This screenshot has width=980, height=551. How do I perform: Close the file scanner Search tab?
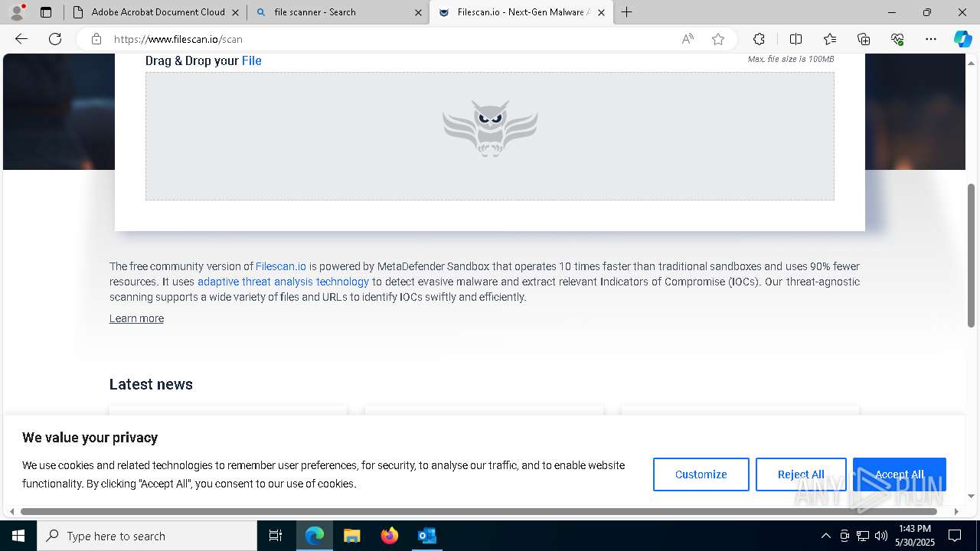(x=418, y=12)
